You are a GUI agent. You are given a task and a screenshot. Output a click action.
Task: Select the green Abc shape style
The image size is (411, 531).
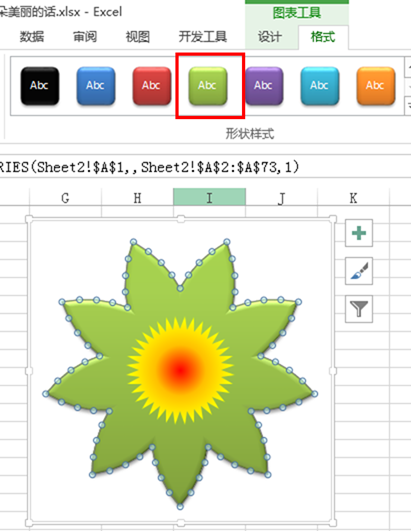208,86
